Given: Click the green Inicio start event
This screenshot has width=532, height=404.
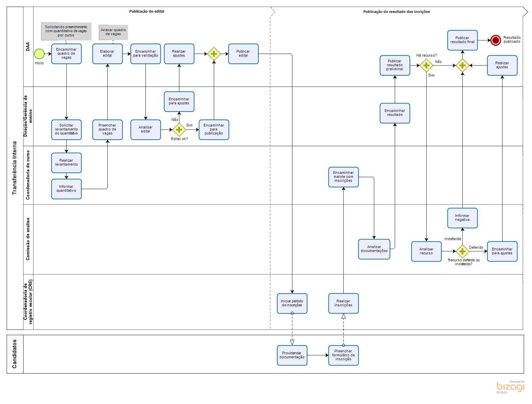Looking at the screenshot, I should point(39,54).
